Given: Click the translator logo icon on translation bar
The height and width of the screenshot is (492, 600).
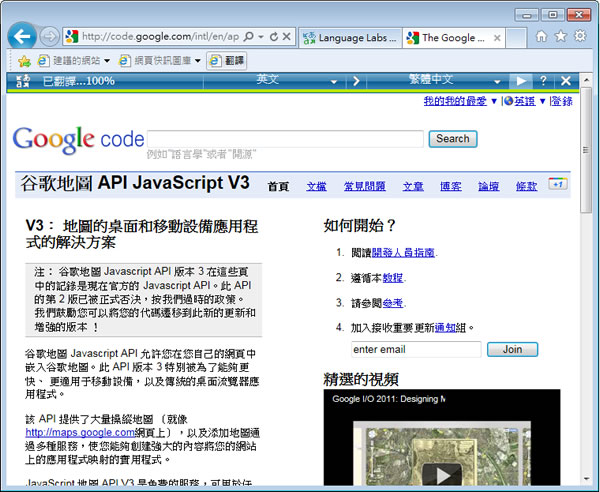Looking at the screenshot, I should pyautogui.click(x=23, y=81).
